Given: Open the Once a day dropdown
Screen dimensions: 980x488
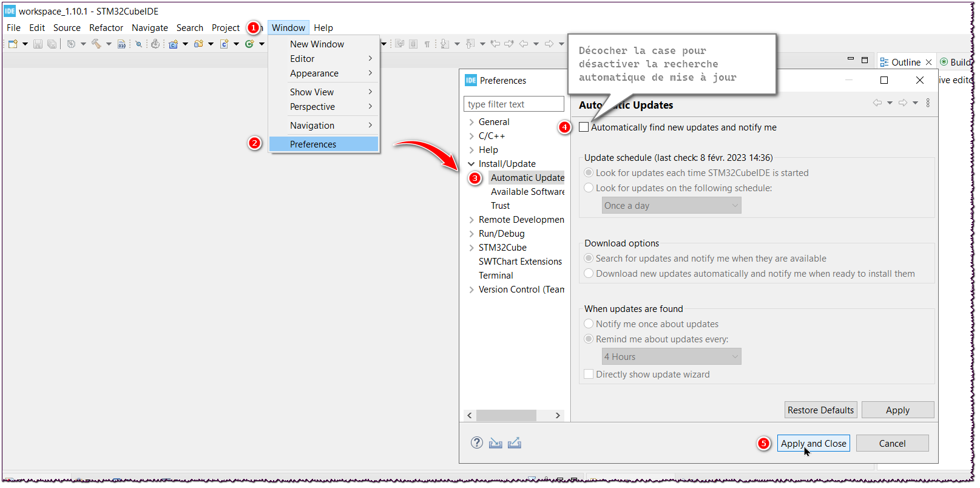Looking at the screenshot, I should click(671, 205).
